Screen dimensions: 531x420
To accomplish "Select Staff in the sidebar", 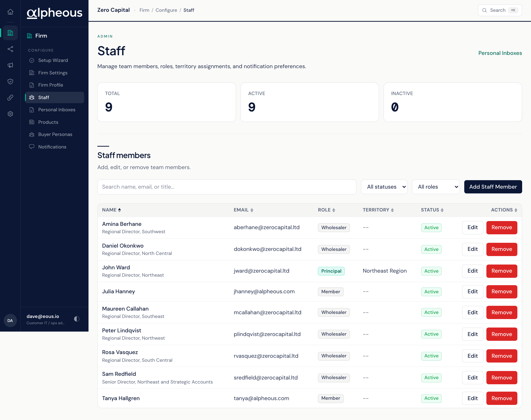I will [54, 98].
